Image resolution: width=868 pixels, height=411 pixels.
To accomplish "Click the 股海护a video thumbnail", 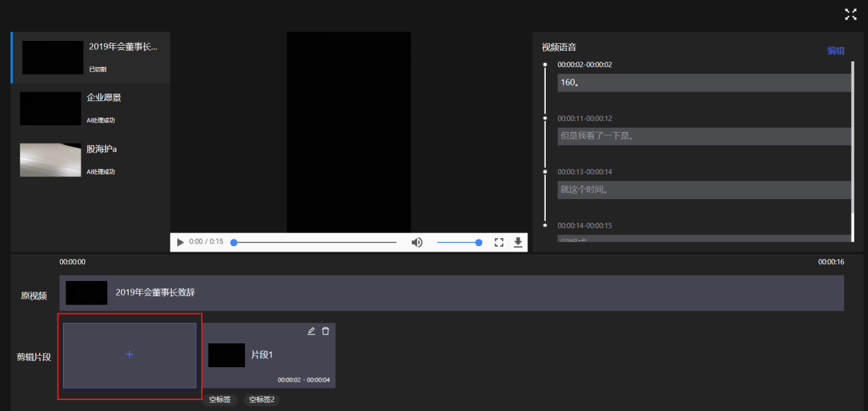I will (51, 160).
